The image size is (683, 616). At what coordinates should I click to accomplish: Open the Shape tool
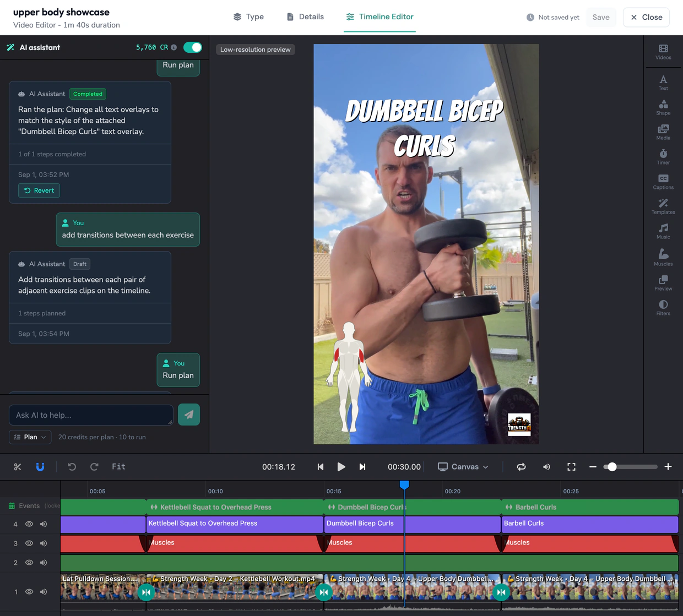(x=663, y=107)
